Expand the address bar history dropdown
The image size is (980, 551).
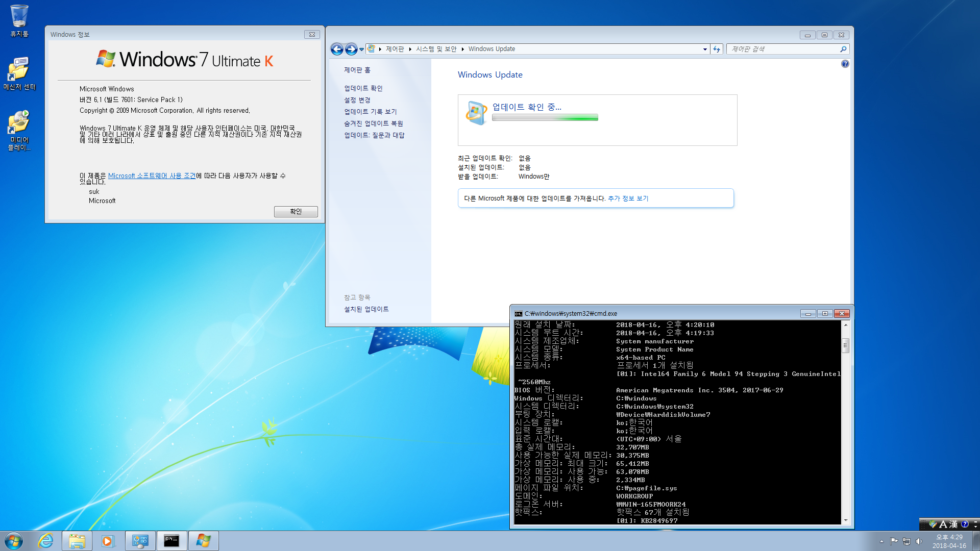click(705, 49)
